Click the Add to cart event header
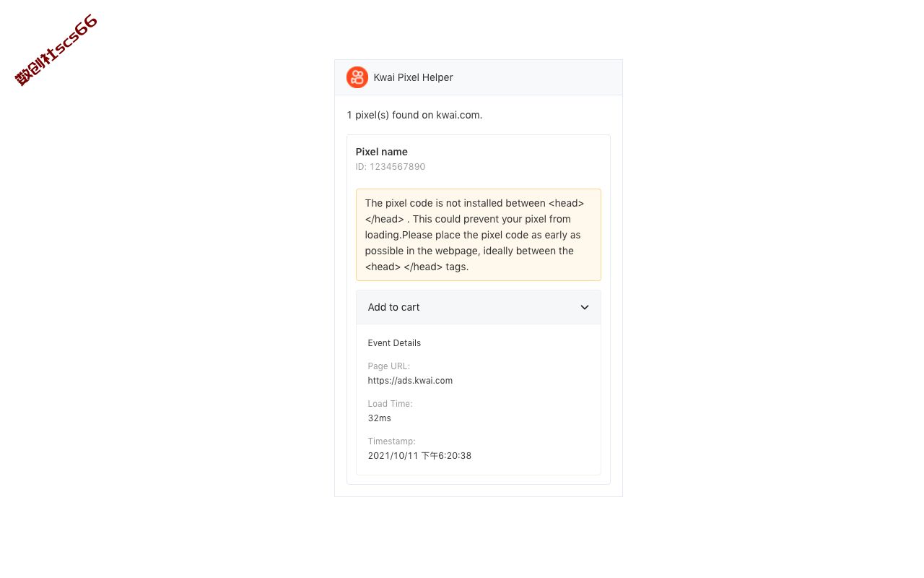The width and height of the screenshot is (924, 578). [479, 307]
